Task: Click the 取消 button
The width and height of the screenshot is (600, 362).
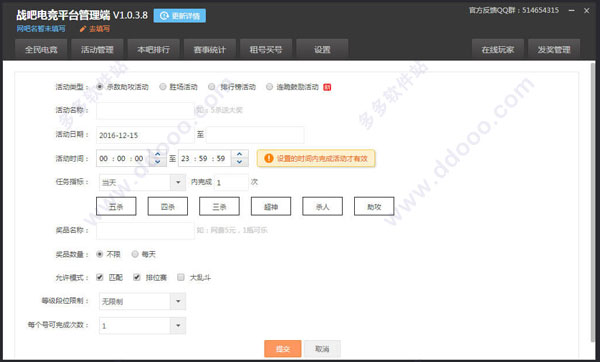Action: click(x=322, y=349)
